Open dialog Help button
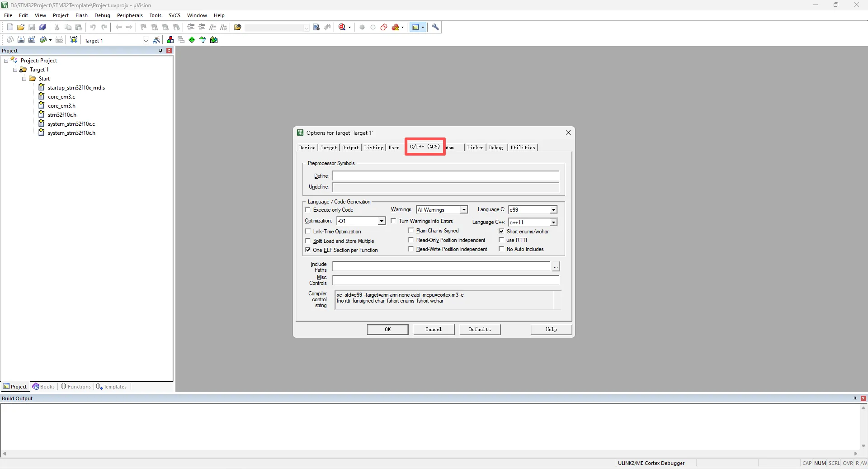Viewport: 868px width, 469px height. tap(551, 329)
